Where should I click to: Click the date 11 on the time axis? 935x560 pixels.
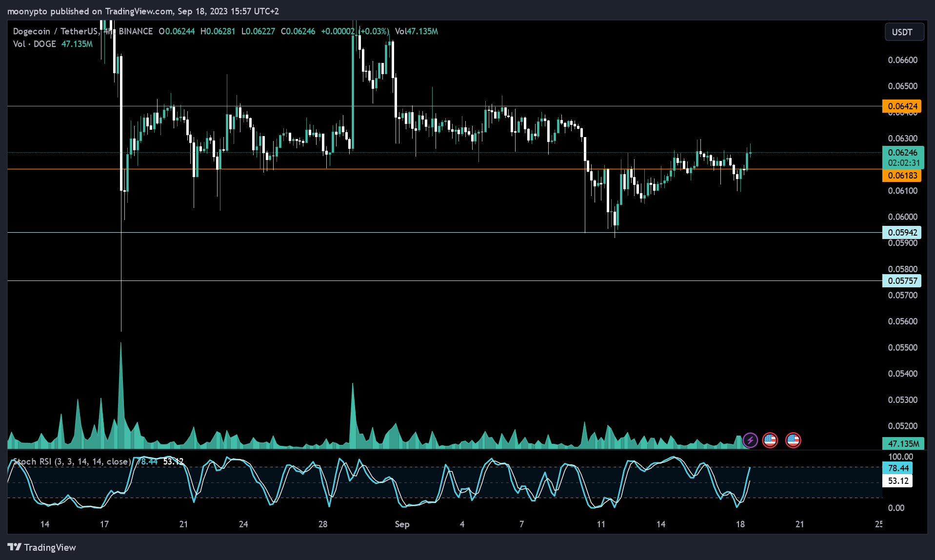[x=601, y=524]
